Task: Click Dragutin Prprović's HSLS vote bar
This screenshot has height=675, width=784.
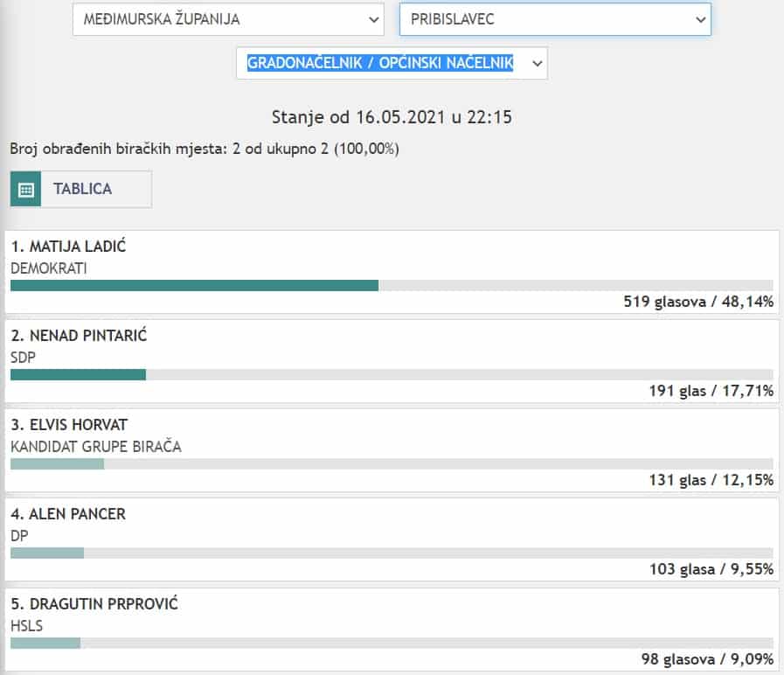Action: coord(45,643)
